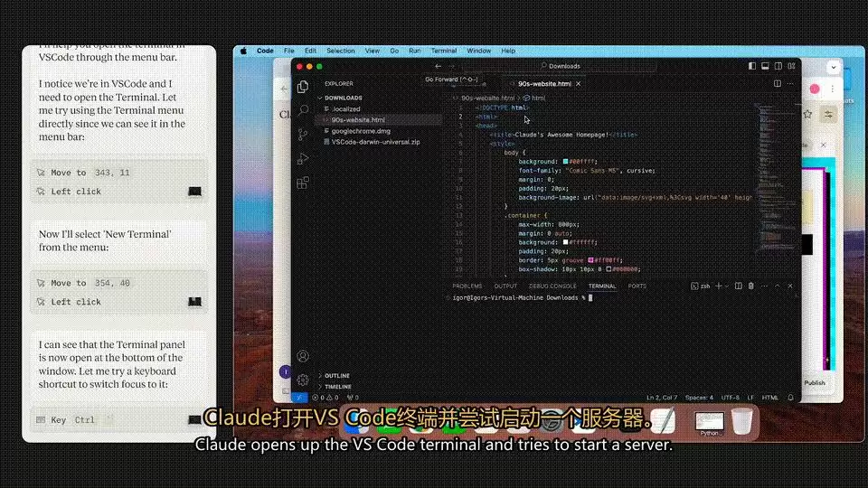Toggle secondary sidebar layout button
The width and height of the screenshot is (868, 488).
coord(778,66)
